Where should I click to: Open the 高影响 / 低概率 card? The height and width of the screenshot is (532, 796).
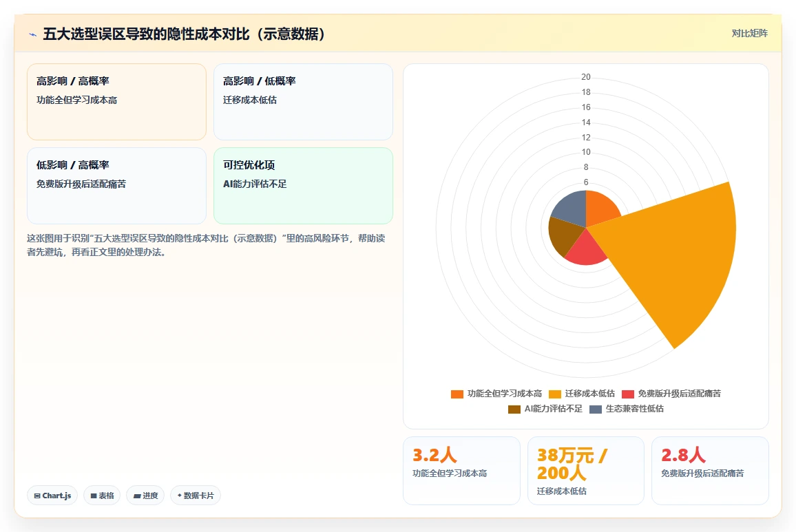(x=303, y=102)
